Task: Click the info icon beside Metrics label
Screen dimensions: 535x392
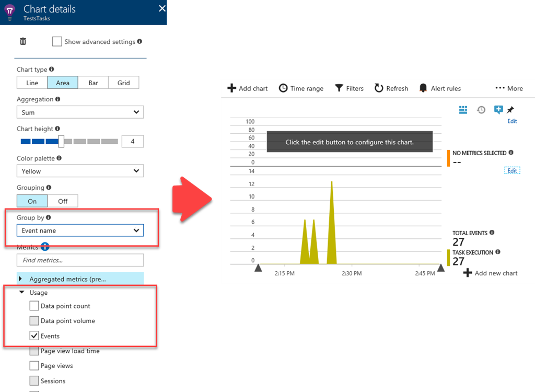Action: [45, 247]
